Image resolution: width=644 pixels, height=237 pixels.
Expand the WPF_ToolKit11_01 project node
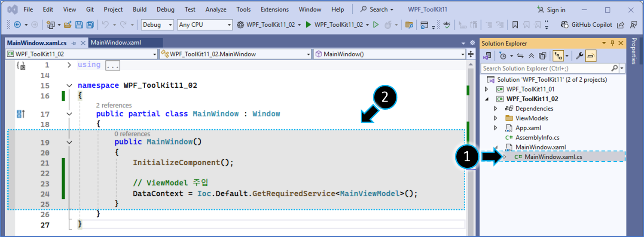486,89
